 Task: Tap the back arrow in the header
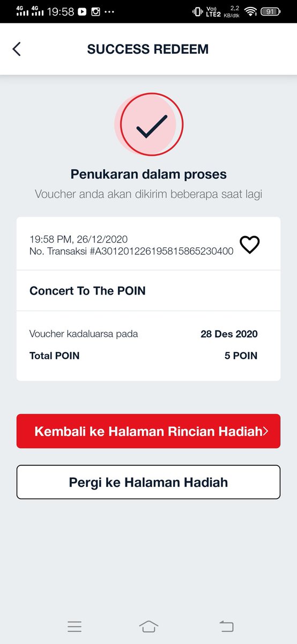(x=17, y=49)
